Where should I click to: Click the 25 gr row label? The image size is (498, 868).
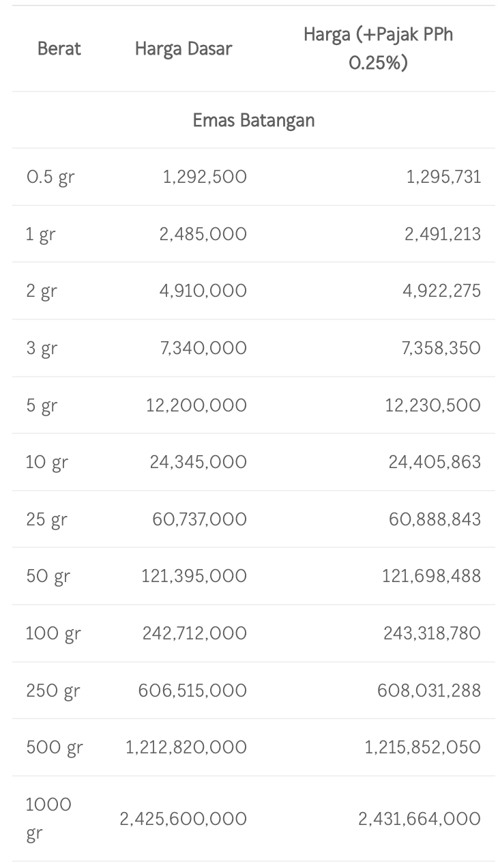(x=46, y=520)
